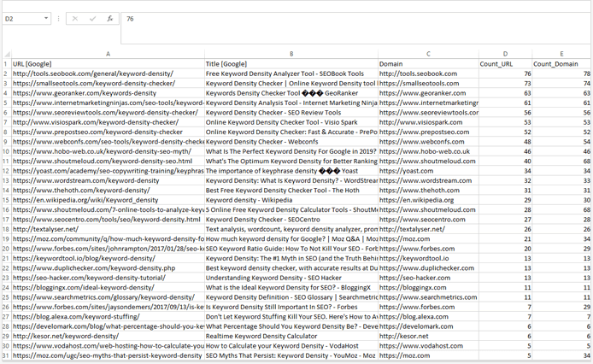Click the 'Count_Domain' header cell
This screenshot has width=593, height=364.
(561, 64)
